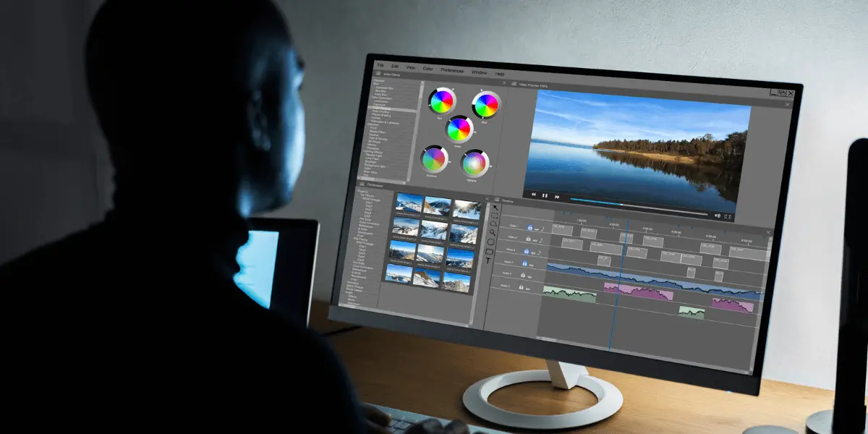Adjust the Blue color wheel
Viewport: 868px width, 434px height.
487,105
